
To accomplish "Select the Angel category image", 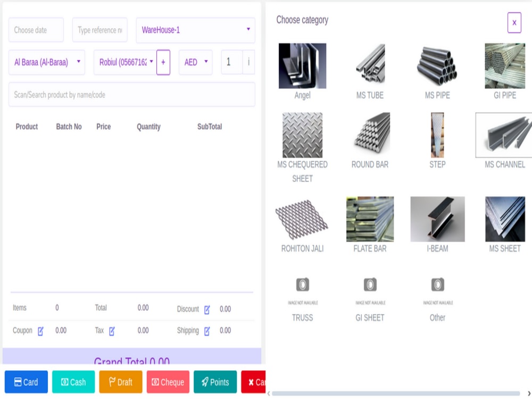I will click(302, 66).
